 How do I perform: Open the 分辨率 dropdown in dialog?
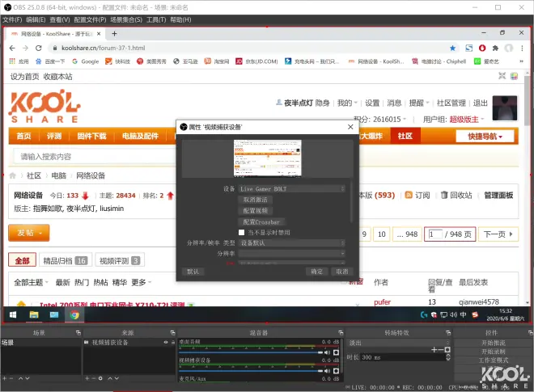(292, 254)
